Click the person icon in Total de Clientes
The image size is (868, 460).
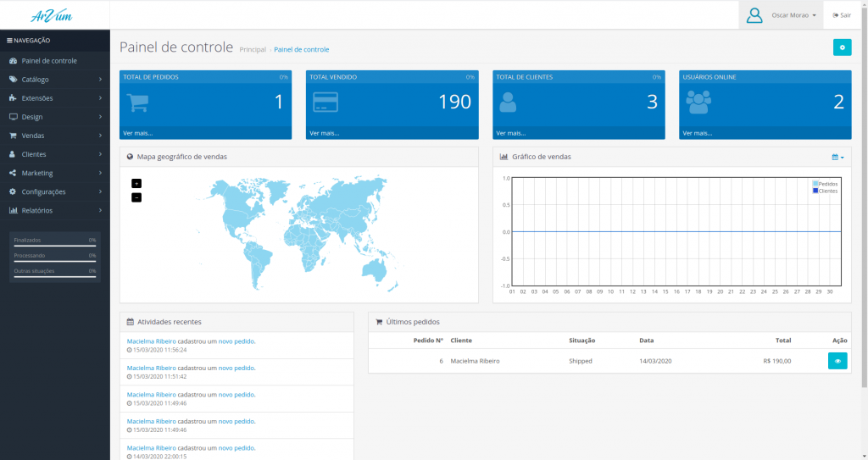pos(508,103)
